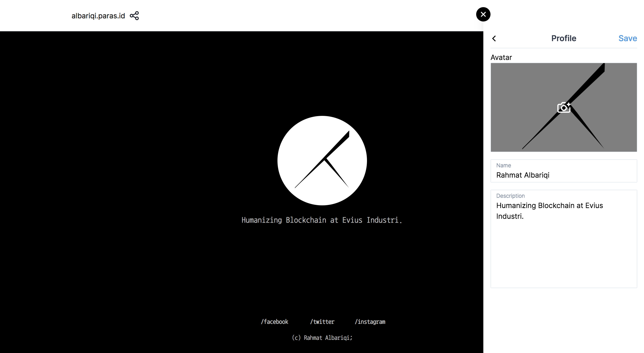The height and width of the screenshot is (353, 644).
Task: Go back using the Profile panel chevron
Action: 494,38
